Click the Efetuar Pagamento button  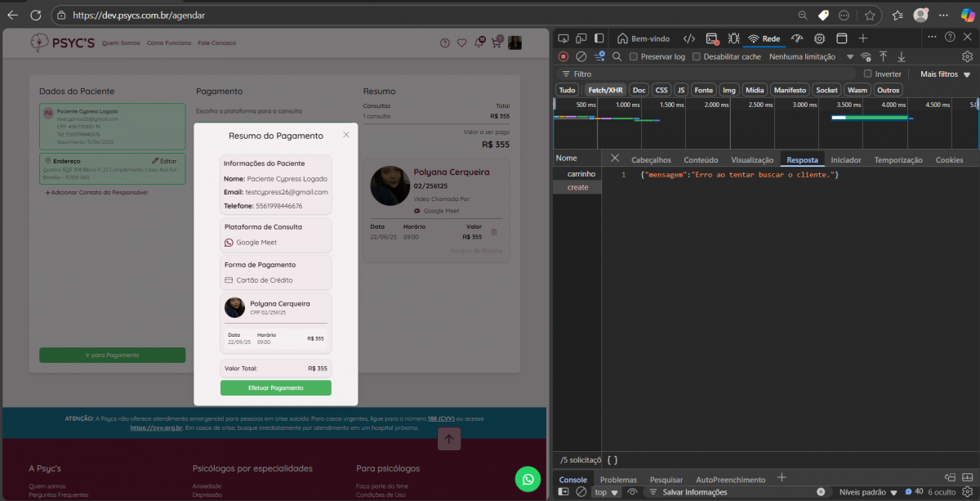pos(275,388)
